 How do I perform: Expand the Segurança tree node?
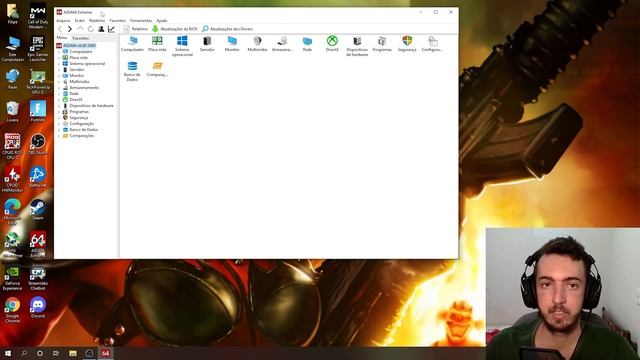(x=59, y=118)
